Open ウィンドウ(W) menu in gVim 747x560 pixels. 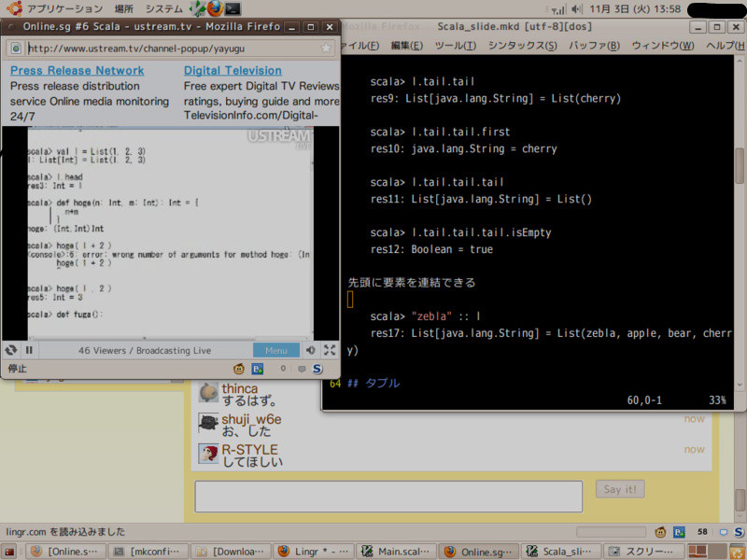tap(663, 46)
